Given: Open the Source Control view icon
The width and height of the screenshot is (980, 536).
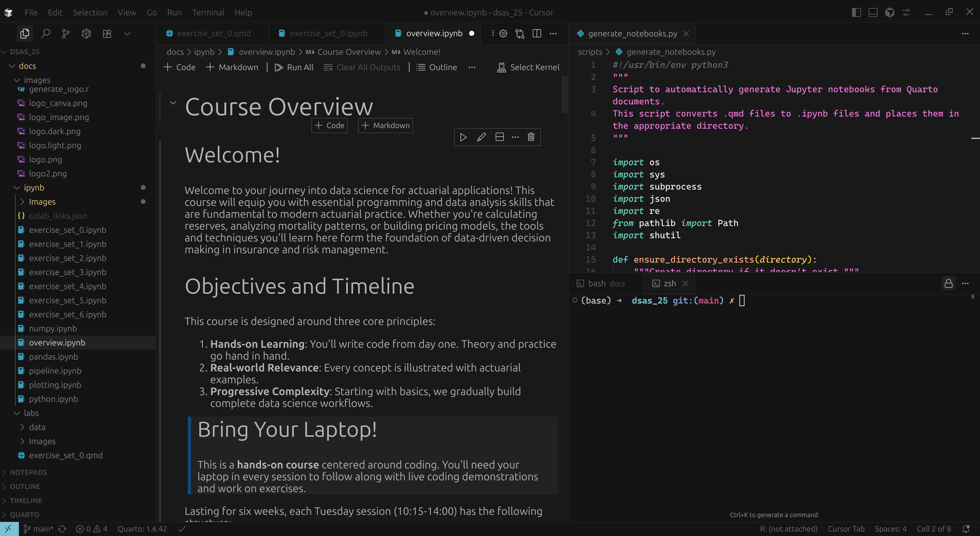Looking at the screenshot, I should (x=66, y=34).
